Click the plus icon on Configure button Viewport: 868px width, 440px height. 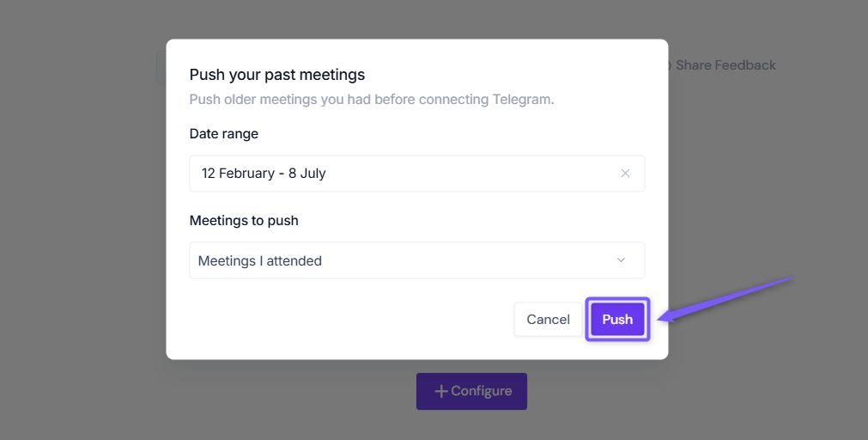[x=440, y=391]
